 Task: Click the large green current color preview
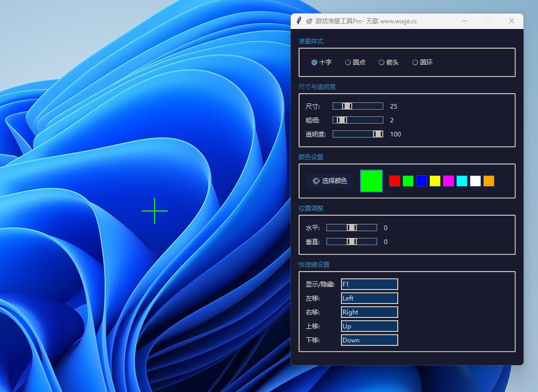click(371, 181)
